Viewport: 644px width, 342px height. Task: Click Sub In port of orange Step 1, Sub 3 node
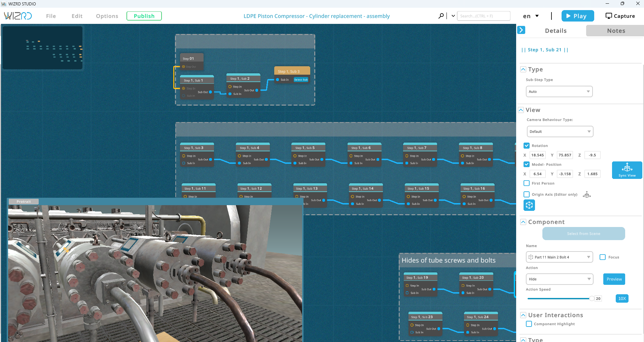(278, 80)
